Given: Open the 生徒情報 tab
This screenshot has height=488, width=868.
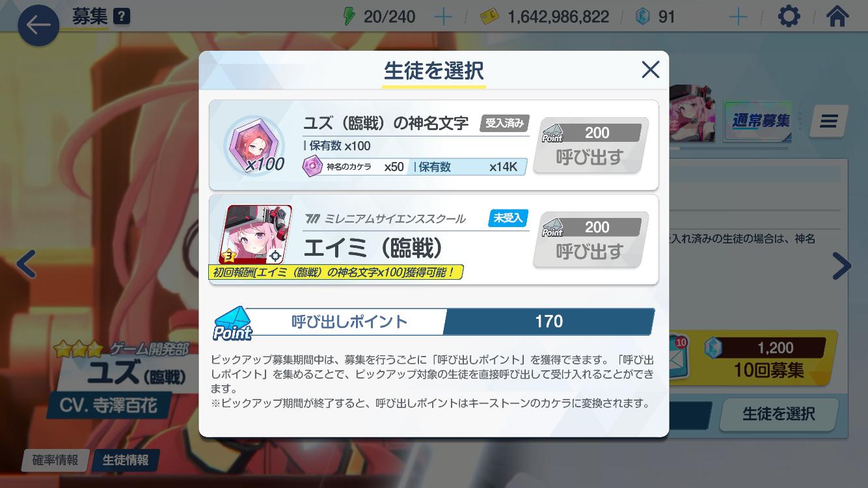Looking at the screenshot, I should (x=126, y=460).
